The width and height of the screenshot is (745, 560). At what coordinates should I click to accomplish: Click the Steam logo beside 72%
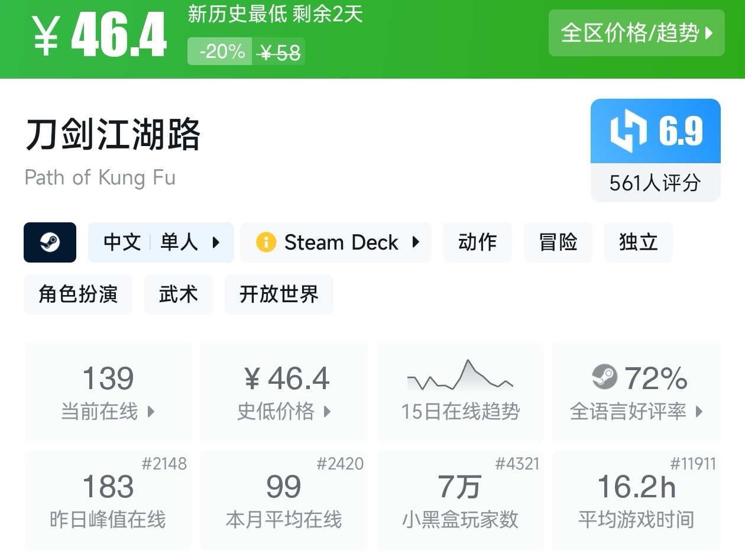coord(604,378)
